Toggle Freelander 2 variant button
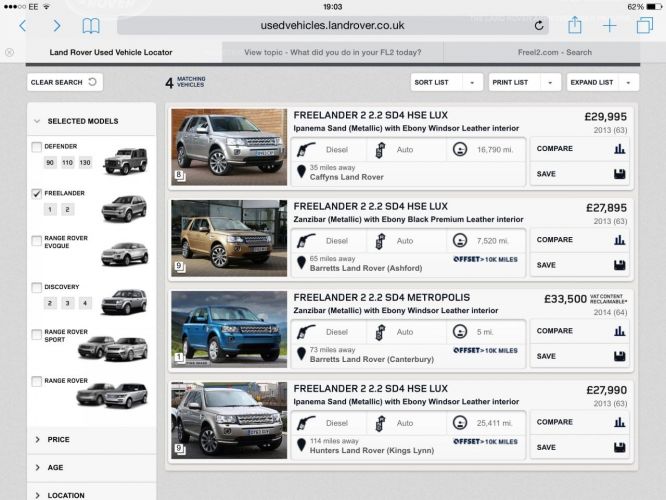The width and height of the screenshot is (666, 500). (68, 209)
